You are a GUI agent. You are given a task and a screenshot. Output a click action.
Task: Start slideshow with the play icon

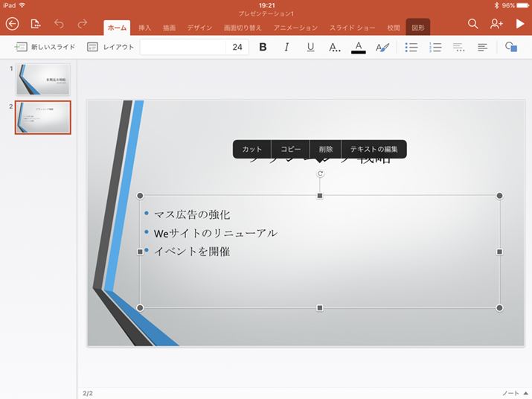pyautogui.click(x=520, y=24)
